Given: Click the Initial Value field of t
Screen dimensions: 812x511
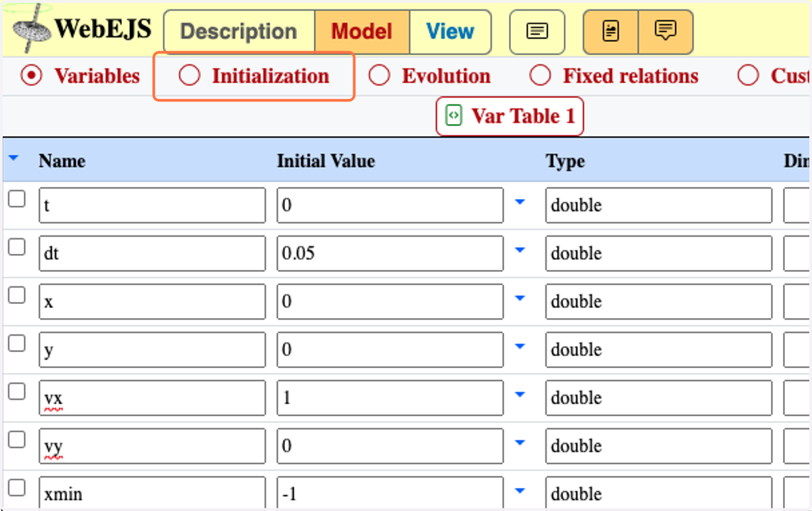Looking at the screenshot, I should click(x=390, y=205).
